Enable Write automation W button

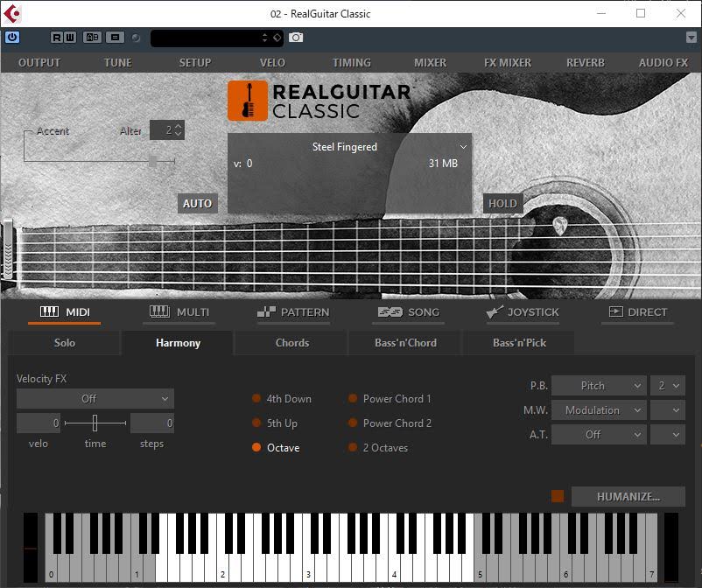click(x=70, y=38)
